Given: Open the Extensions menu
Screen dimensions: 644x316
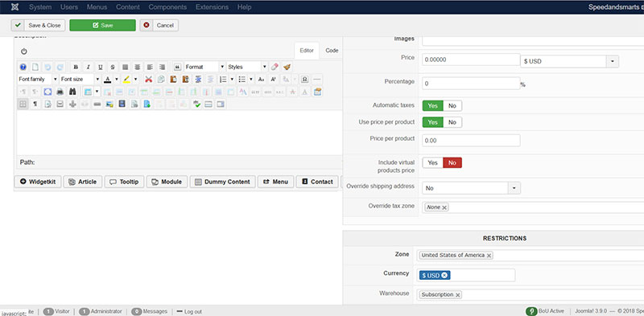Looking at the screenshot, I should tap(212, 7).
